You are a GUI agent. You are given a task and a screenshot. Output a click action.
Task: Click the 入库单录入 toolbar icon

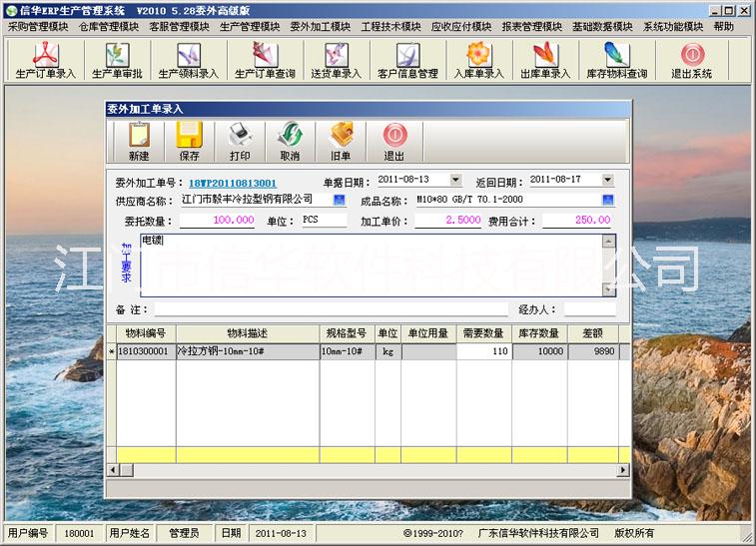point(478,60)
